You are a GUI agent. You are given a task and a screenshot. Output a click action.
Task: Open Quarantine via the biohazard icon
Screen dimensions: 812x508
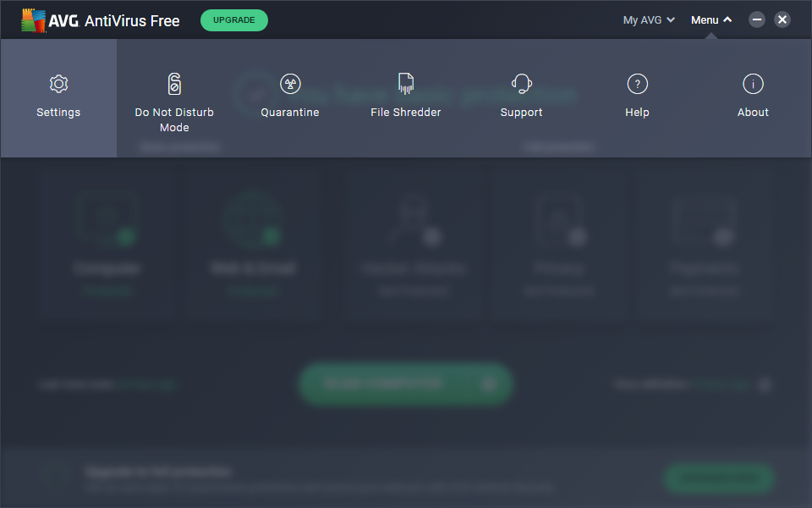[290, 84]
